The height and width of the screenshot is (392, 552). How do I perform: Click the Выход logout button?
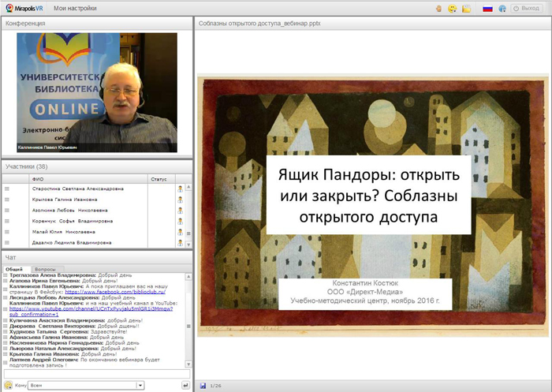pos(526,8)
